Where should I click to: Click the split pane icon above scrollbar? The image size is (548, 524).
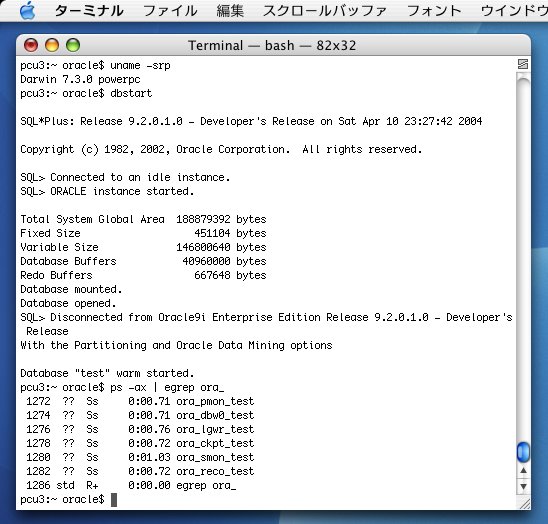[523, 64]
